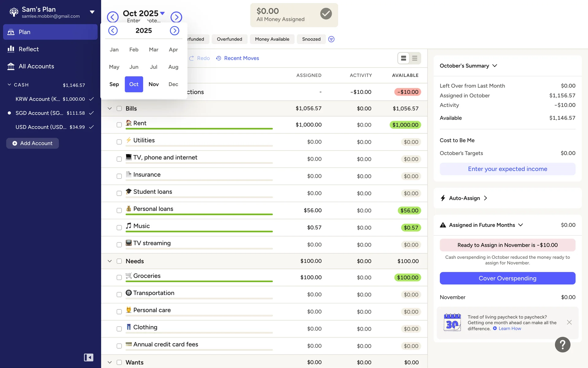Click the next month arrow beside Oct 2025
Image resolution: width=588 pixels, height=368 pixels.
[176, 17]
